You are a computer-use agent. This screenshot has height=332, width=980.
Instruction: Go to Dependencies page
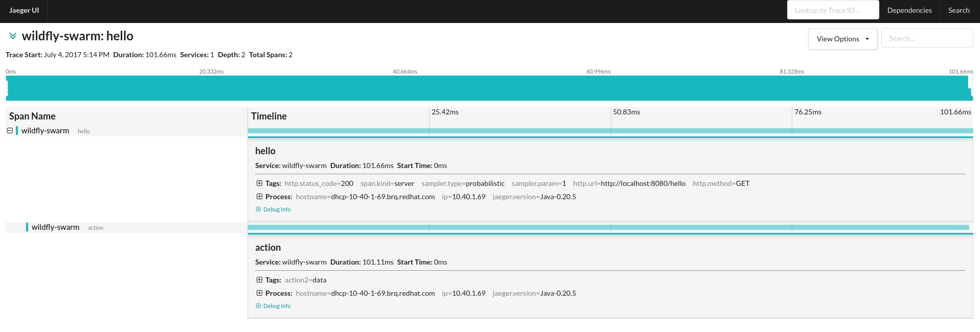(909, 10)
